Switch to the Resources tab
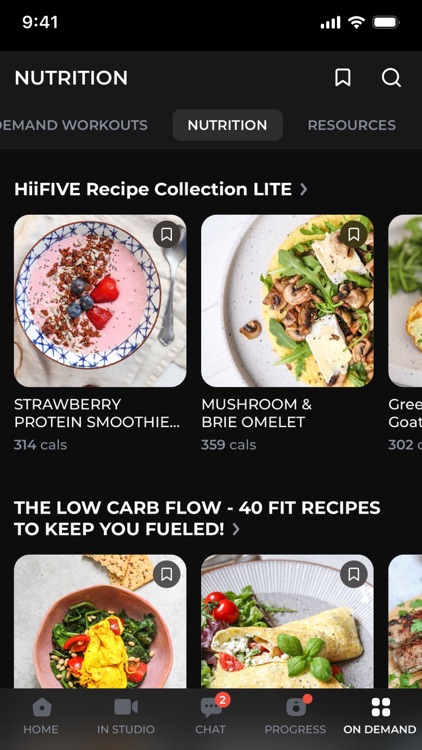This screenshot has width=422, height=750. 352,125
